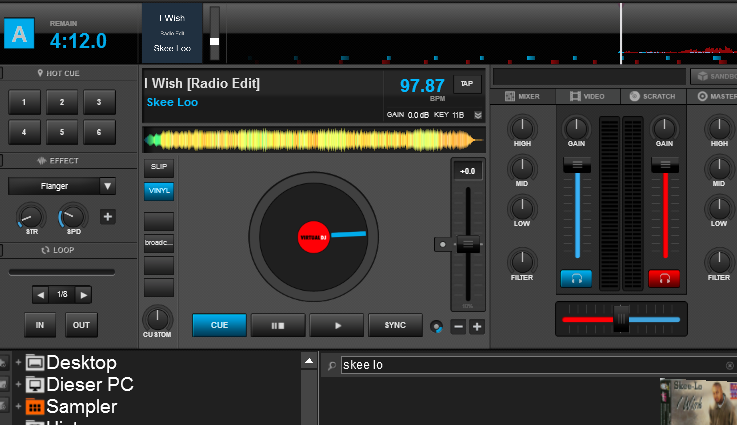737x425 pixels.
Task: Enable SLIP mode
Action: tap(158, 167)
